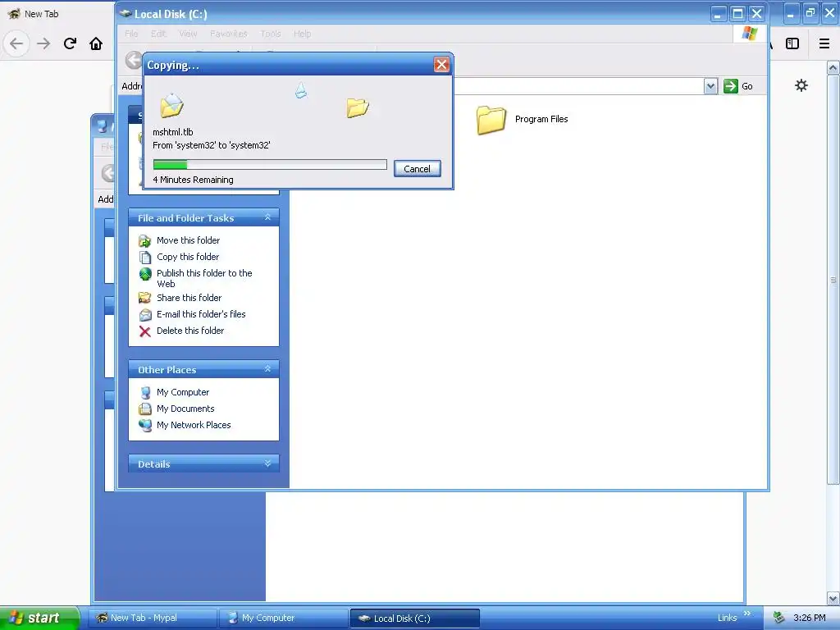
Task: Open the browser hamburger menu
Action: pos(824,43)
